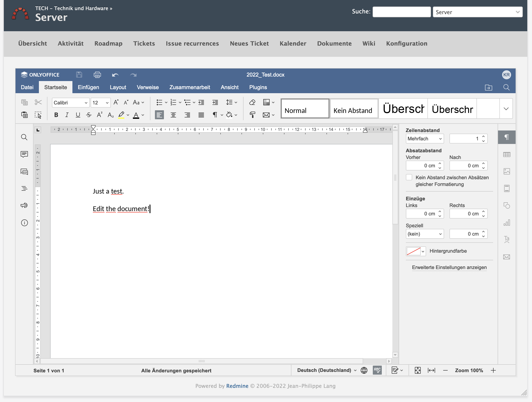Justify the paragraph text
The image size is (532, 402).
(x=201, y=115)
